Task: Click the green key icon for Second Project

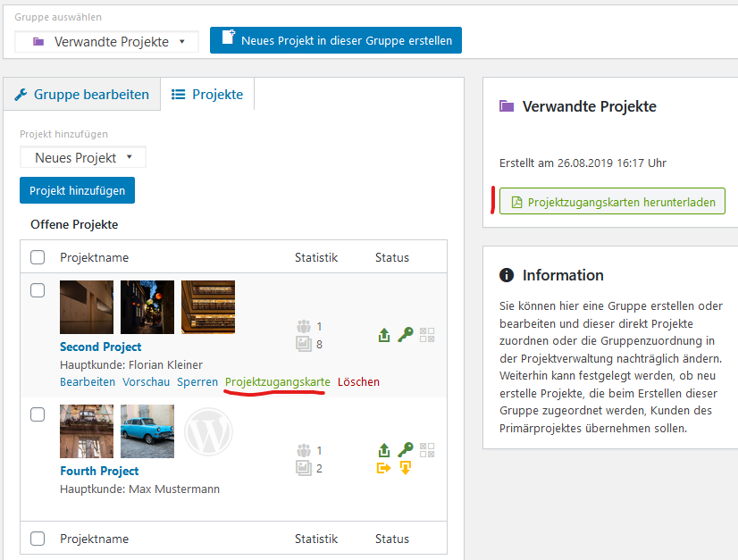Action: click(x=406, y=335)
